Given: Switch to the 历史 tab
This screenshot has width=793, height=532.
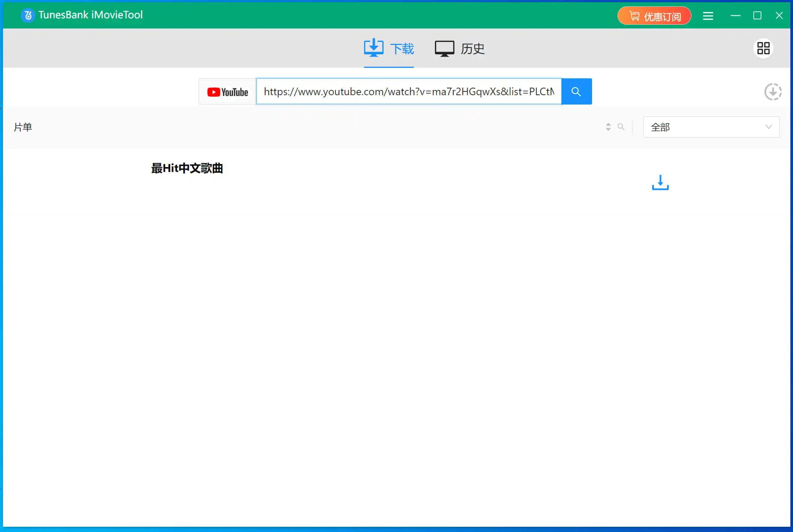Looking at the screenshot, I should click(x=460, y=49).
